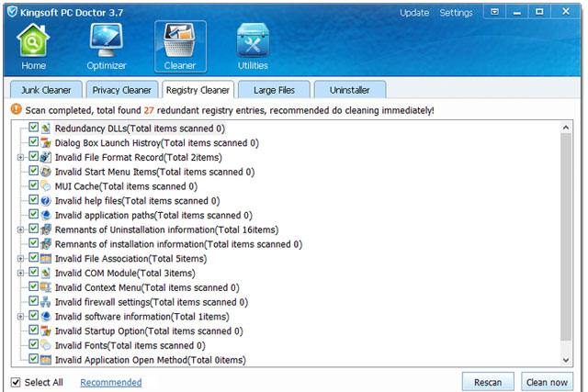Select the Registry Cleaner tab
The image size is (588, 392).
198,90
